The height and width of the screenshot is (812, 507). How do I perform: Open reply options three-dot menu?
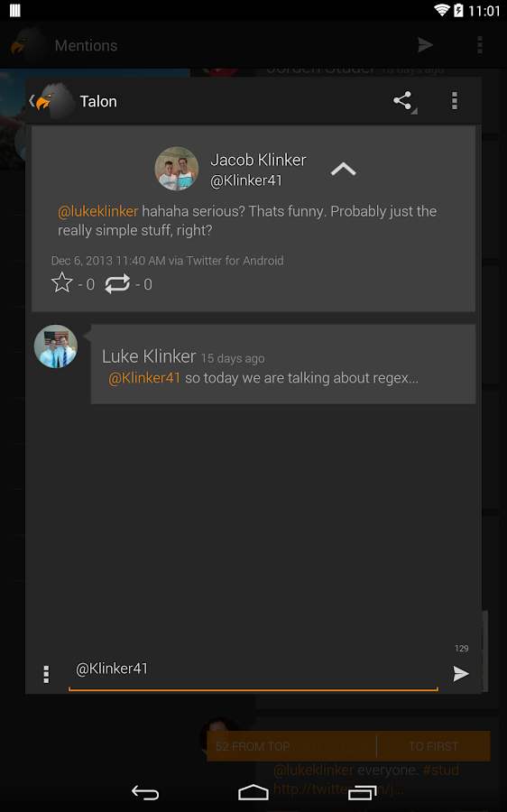[46, 674]
